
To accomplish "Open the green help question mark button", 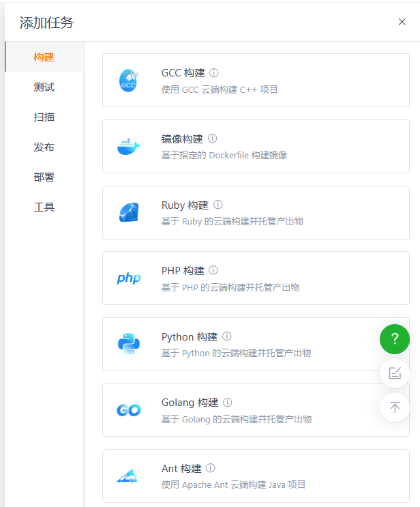I will pos(395,339).
